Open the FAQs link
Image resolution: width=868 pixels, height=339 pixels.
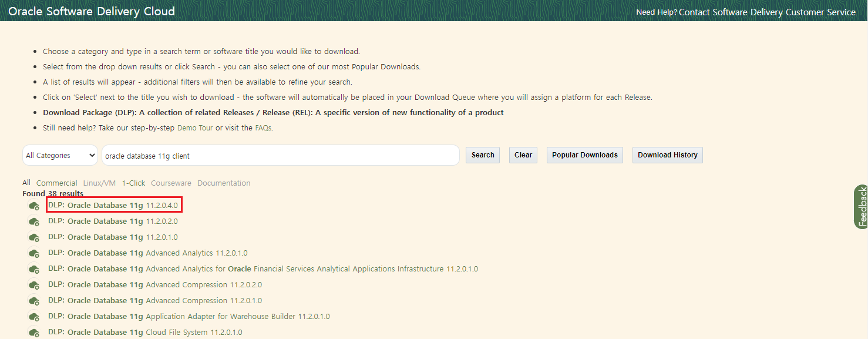coord(263,127)
